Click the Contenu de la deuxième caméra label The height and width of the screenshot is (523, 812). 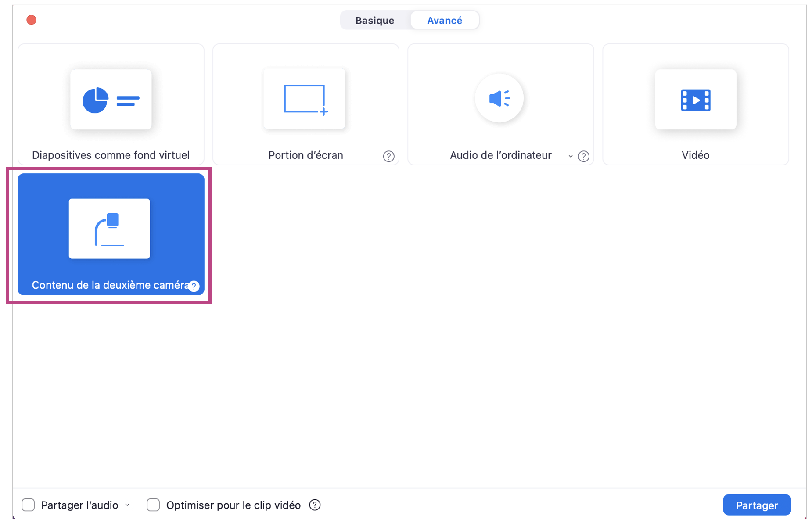tap(110, 285)
